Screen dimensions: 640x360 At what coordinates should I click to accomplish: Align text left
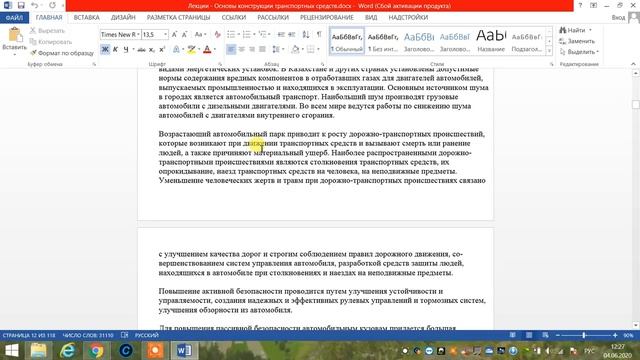(231, 49)
